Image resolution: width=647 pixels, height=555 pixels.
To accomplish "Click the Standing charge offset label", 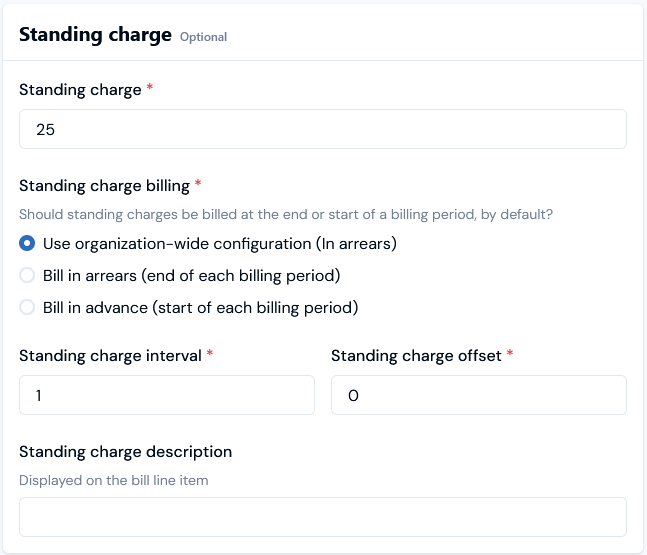I will [x=416, y=356].
